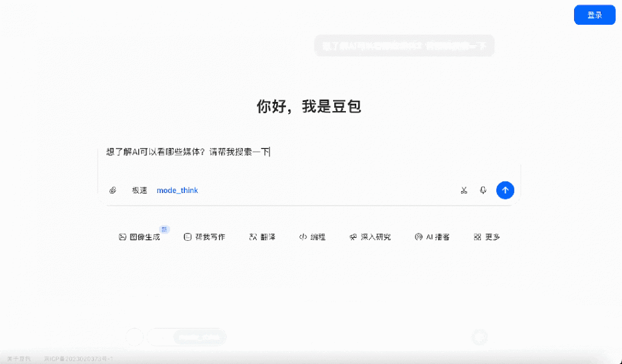This screenshot has width=622, height=364.
Task: Select the 帮我写作 writing assistant icon
Action: (x=205, y=237)
